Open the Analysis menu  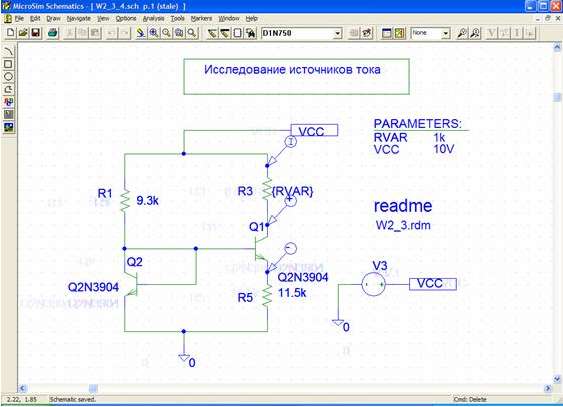click(153, 18)
